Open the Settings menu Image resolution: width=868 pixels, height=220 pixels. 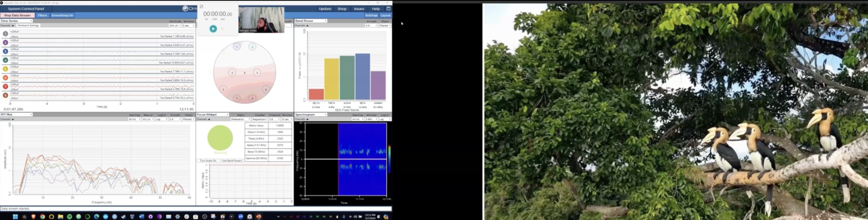371,15
